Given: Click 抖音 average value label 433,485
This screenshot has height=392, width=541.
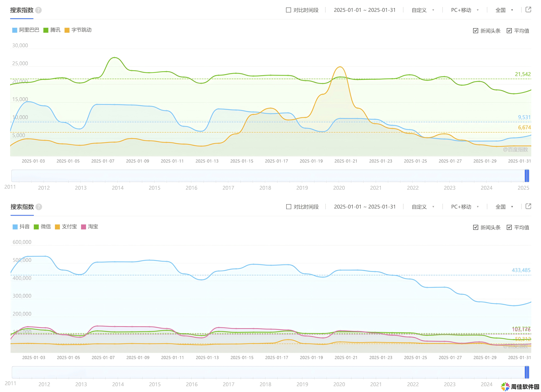Looking at the screenshot, I should pos(521,270).
